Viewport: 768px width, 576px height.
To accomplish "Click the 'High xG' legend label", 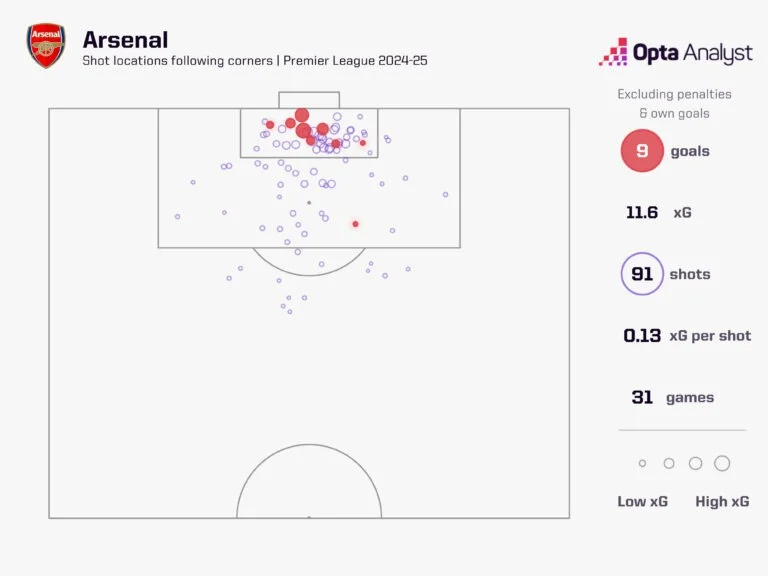I will (722, 501).
